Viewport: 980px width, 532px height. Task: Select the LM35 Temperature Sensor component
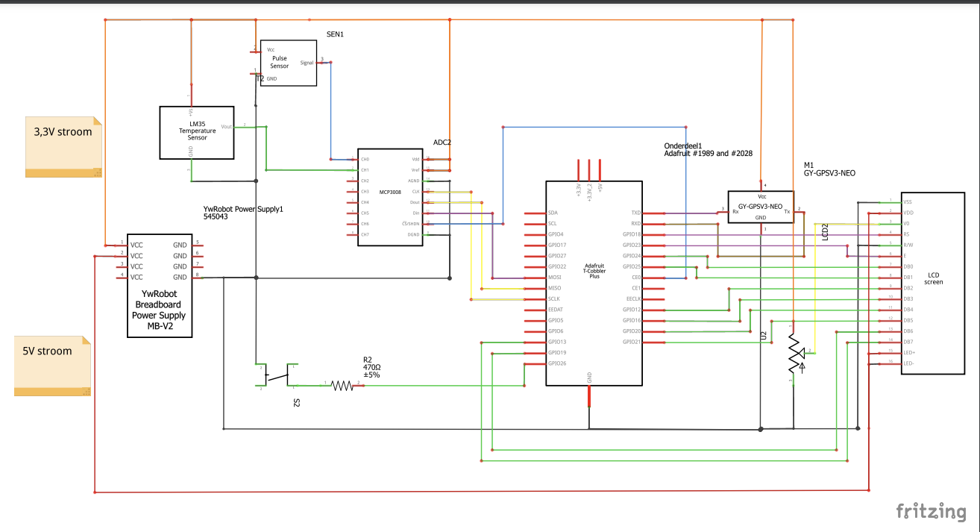pos(197,132)
